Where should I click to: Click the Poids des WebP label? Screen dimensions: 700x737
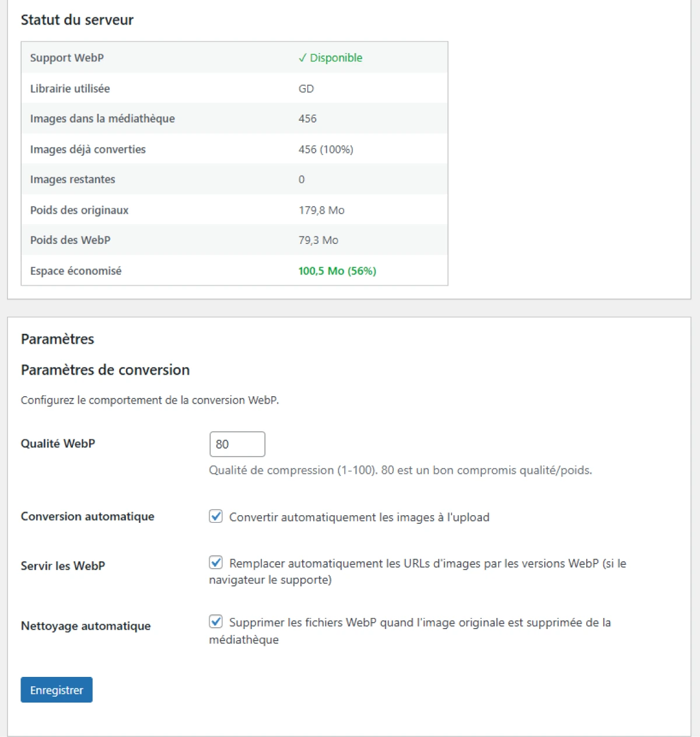click(70, 240)
